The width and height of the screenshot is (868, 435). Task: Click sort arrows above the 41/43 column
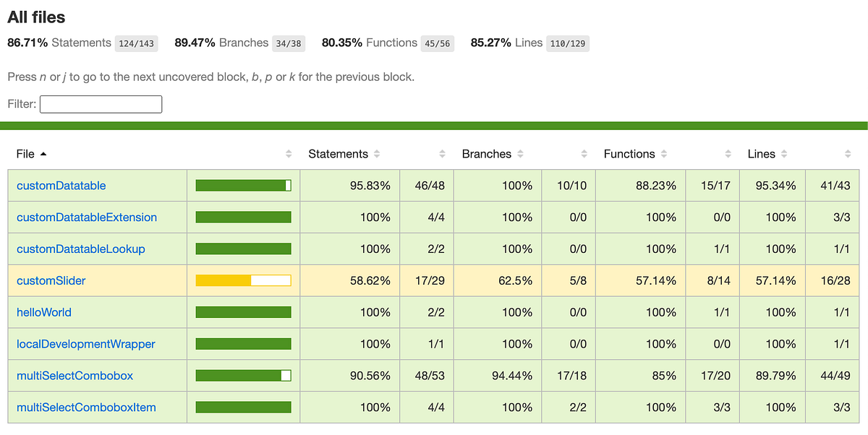pyautogui.click(x=848, y=154)
